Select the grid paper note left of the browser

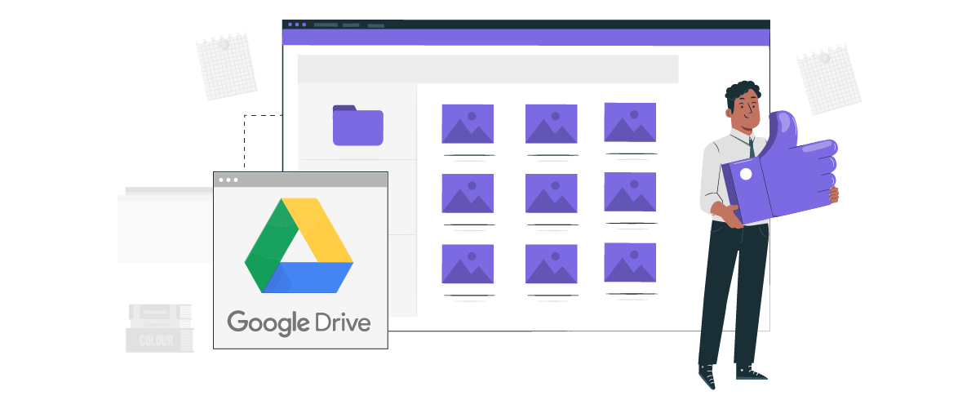click(x=226, y=65)
